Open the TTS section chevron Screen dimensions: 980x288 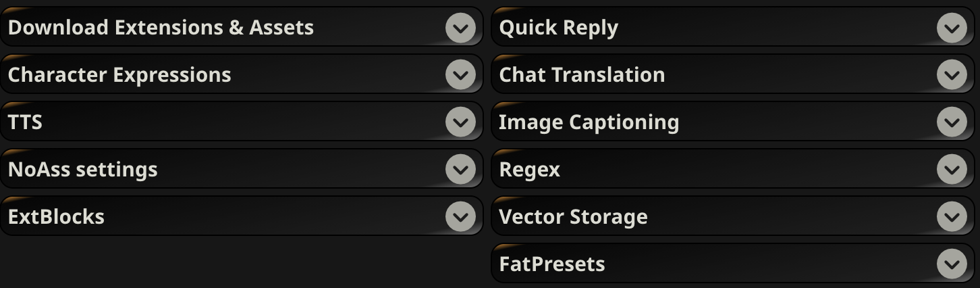click(x=460, y=122)
